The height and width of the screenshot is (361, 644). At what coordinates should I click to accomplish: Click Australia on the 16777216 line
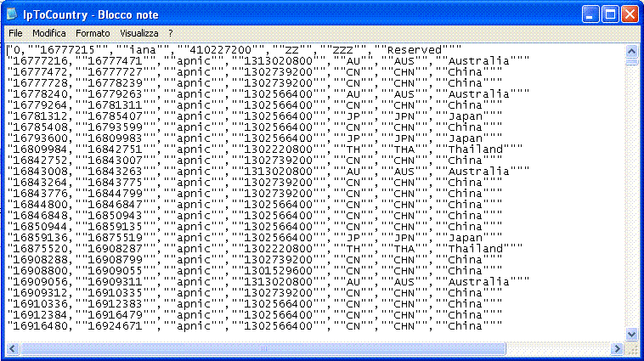479,61
